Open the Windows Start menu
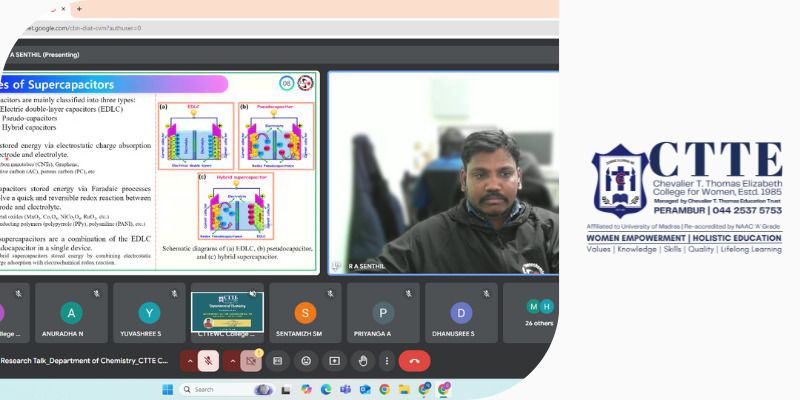800x400 pixels. pos(167,390)
